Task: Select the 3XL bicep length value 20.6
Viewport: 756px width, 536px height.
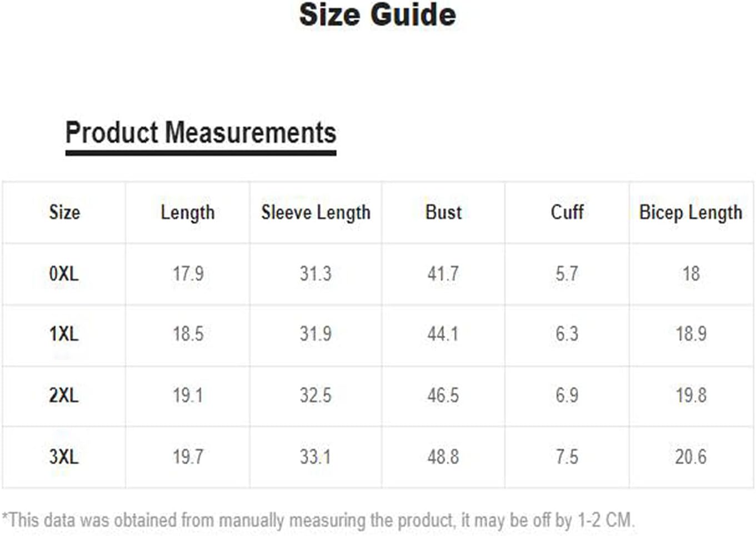Action: [x=691, y=457]
